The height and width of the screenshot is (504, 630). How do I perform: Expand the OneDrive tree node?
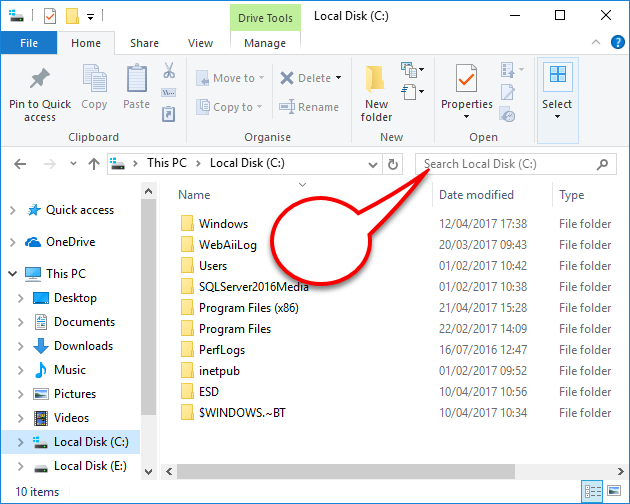tap(12, 242)
